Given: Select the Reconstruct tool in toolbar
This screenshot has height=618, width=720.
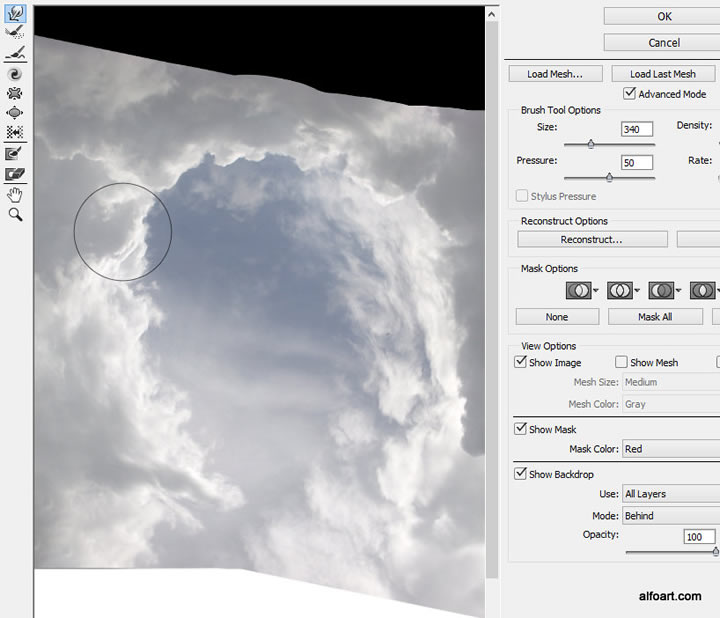Looking at the screenshot, I should tap(15, 32).
